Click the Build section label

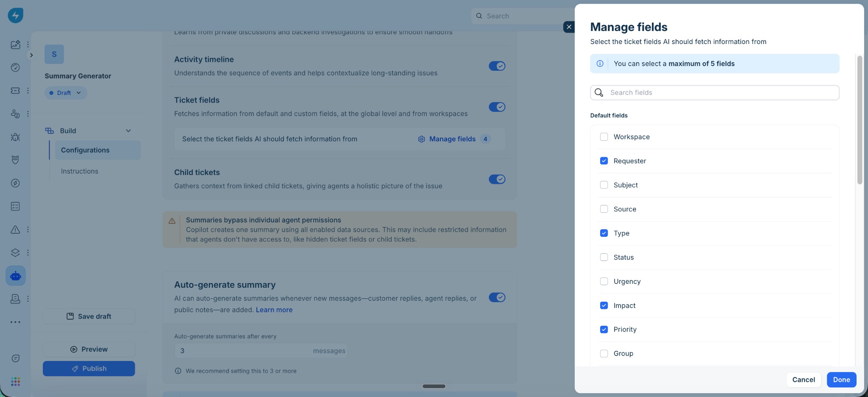tap(68, 131)
